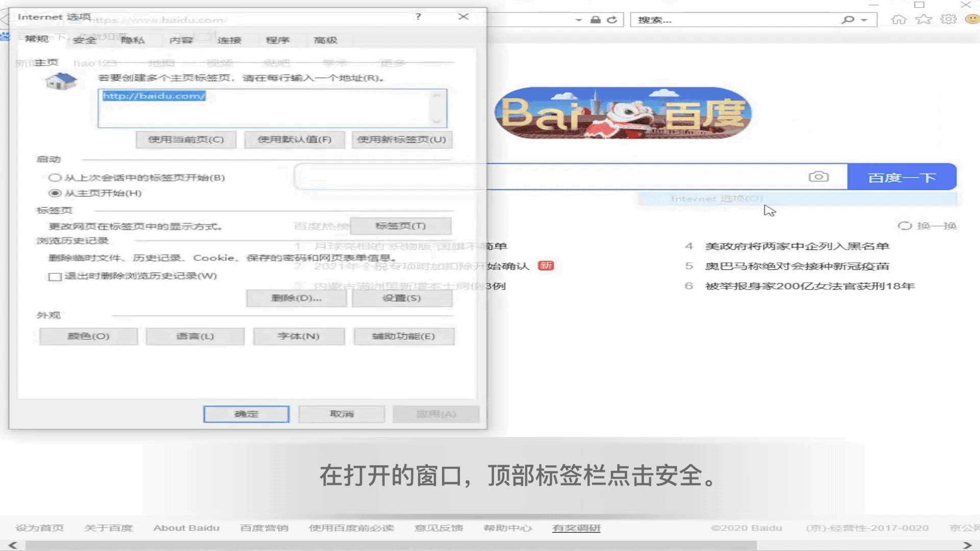Click the camera search icon in Baidu search box
The height and width of the screenshot is (551, 980).
coord(819,177)
